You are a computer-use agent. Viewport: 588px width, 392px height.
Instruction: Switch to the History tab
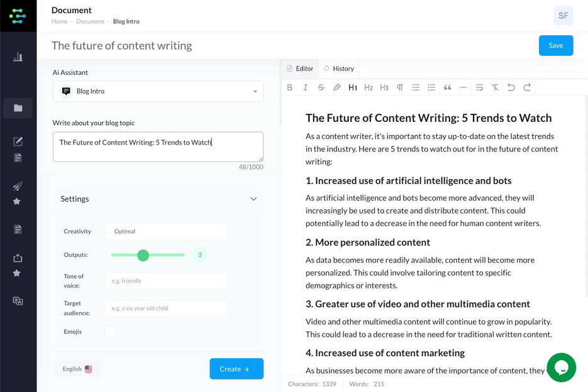click(x=339, y=68)
